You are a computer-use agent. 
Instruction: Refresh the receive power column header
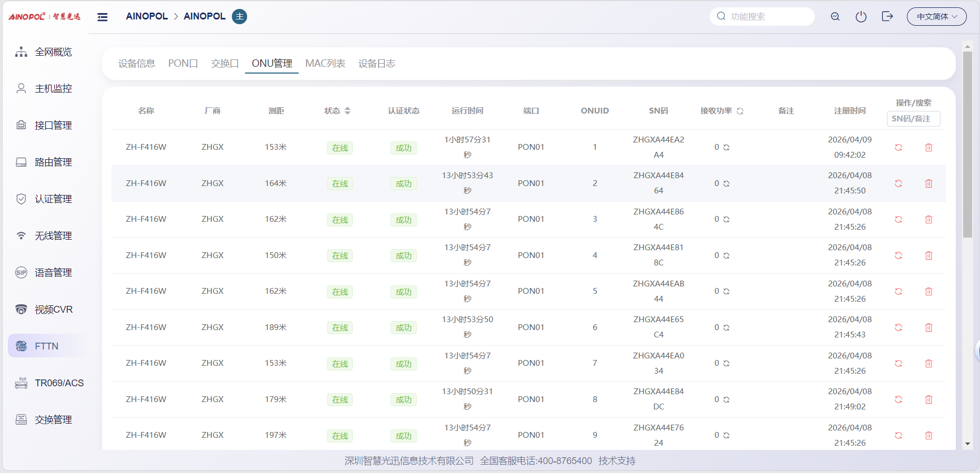(x=740, y=111)
